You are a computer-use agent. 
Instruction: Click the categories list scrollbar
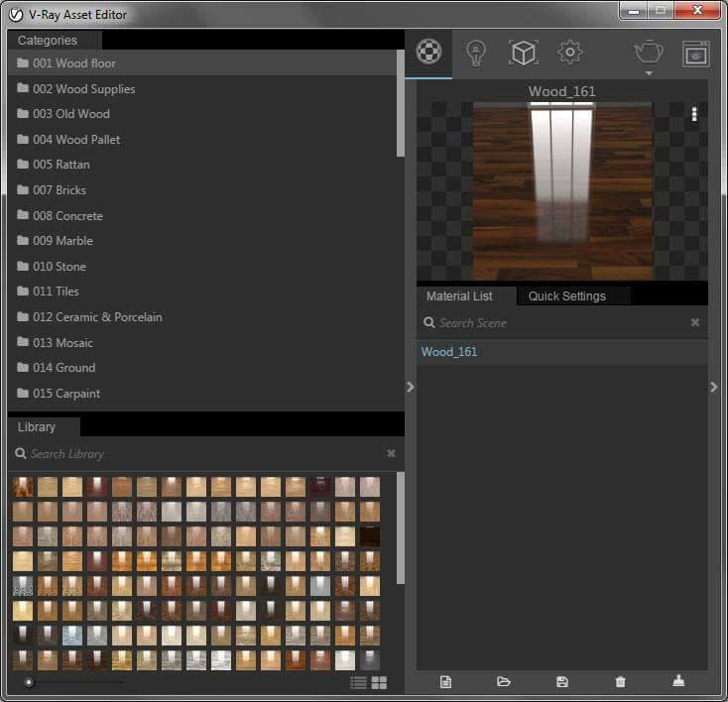[401, 103]
